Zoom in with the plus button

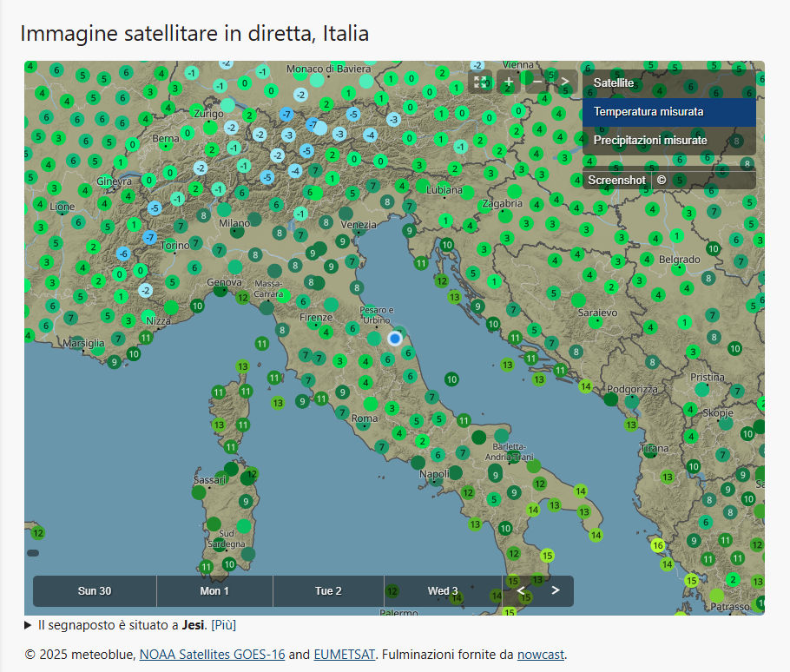pos(509,82)
